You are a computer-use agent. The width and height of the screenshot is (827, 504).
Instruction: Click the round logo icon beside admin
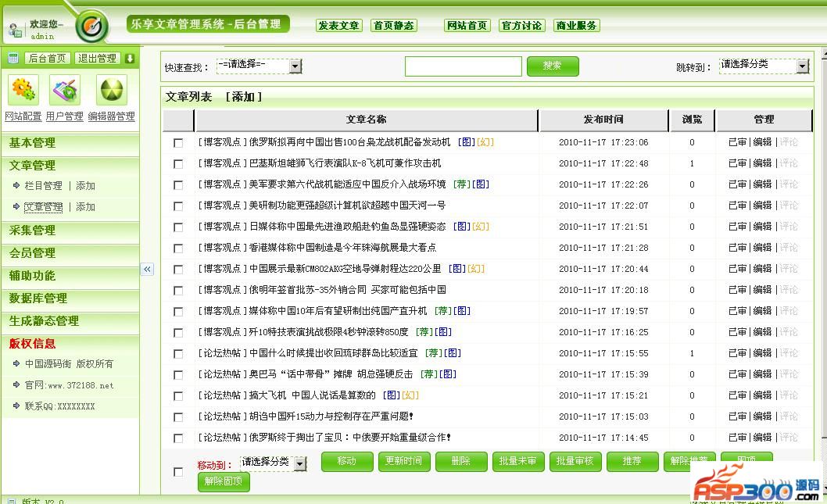(x=91, y=26)
